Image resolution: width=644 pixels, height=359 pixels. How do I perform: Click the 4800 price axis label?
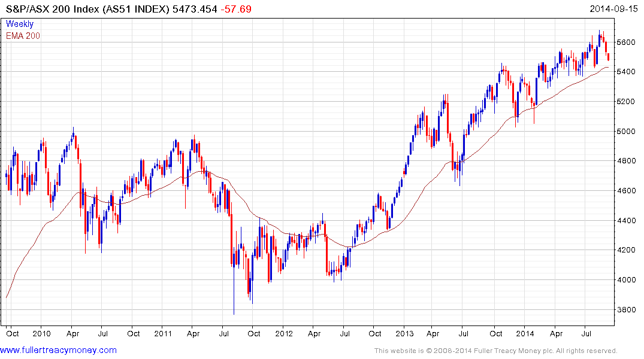point(626,161)
